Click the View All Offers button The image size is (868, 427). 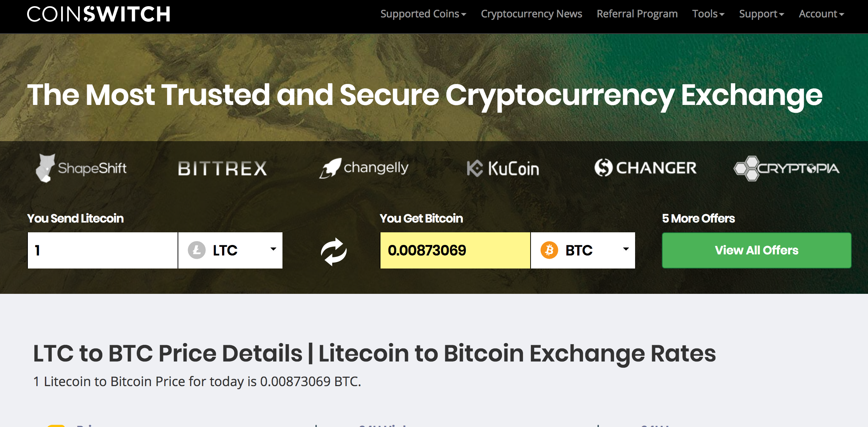(x=757, y=250)
